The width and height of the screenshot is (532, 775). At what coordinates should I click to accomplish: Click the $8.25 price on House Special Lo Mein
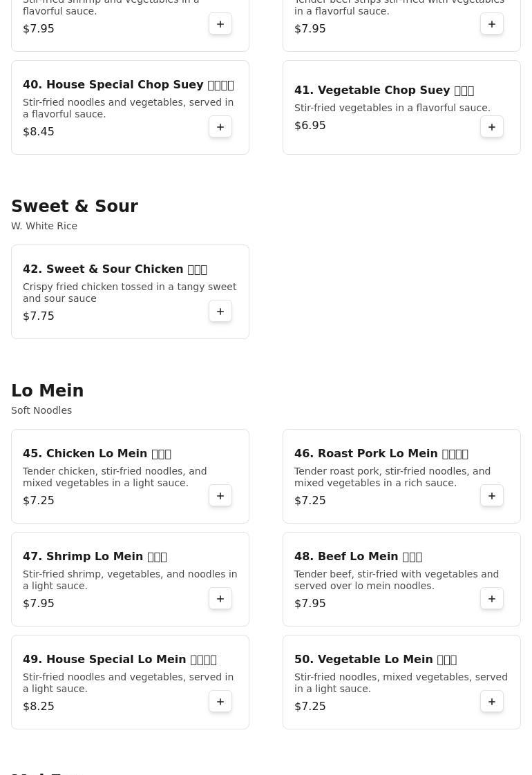[39, 707]
